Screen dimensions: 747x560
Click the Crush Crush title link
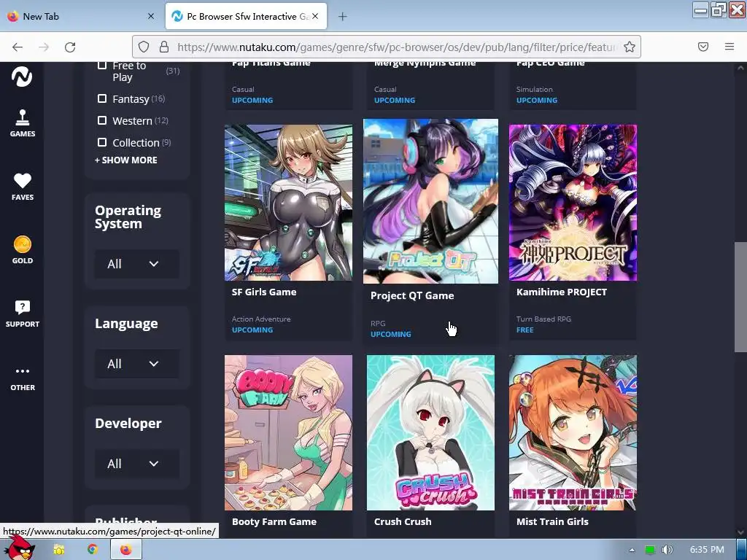pyautogui.click(x=403, y=521)
